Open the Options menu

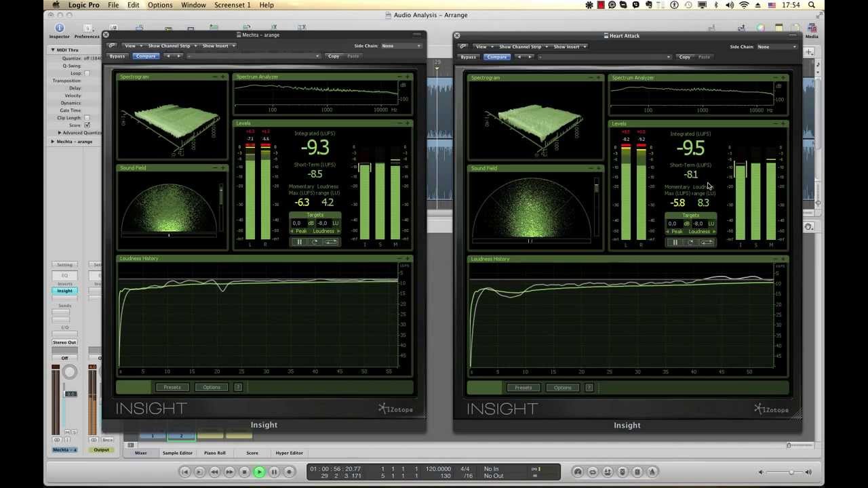pos(160,5)
